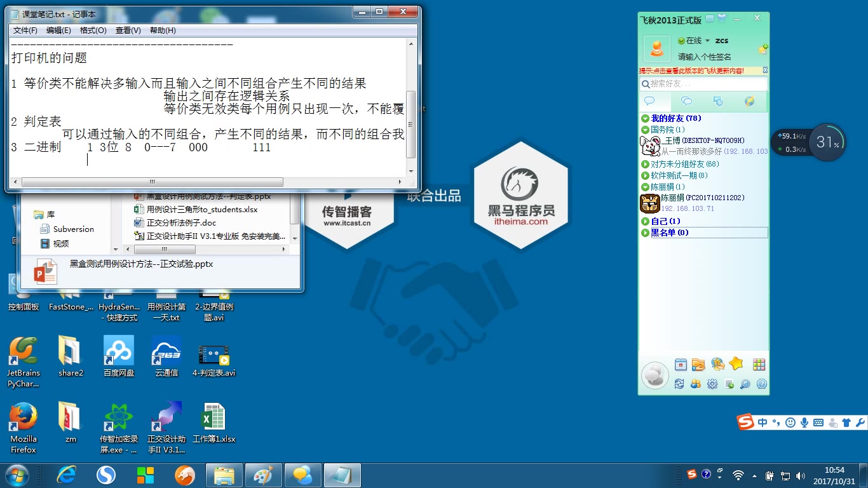Click the smiley emoji icon on Sogou bar

coord(790,423)
